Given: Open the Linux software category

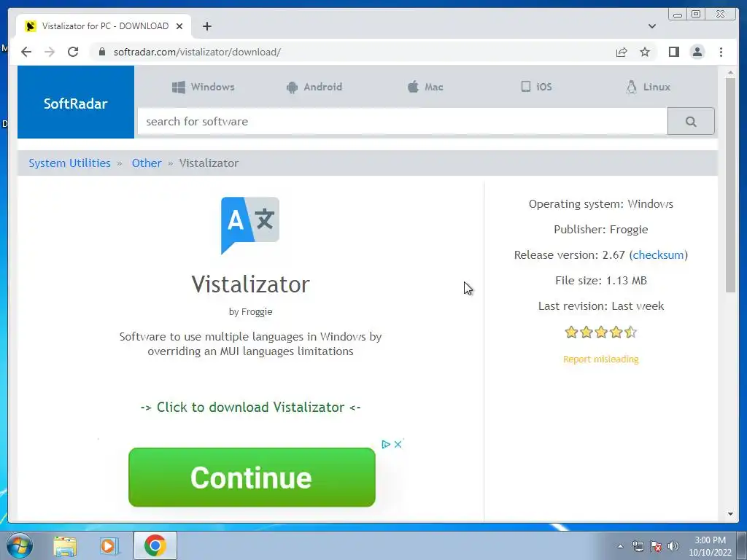Looking at the screenshot, I should coord(648,87).
